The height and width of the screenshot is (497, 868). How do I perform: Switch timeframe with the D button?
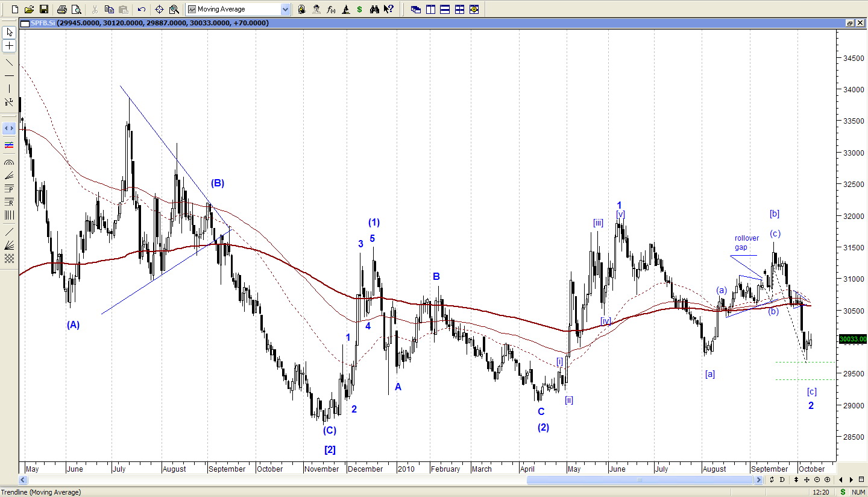pos(782,480)
